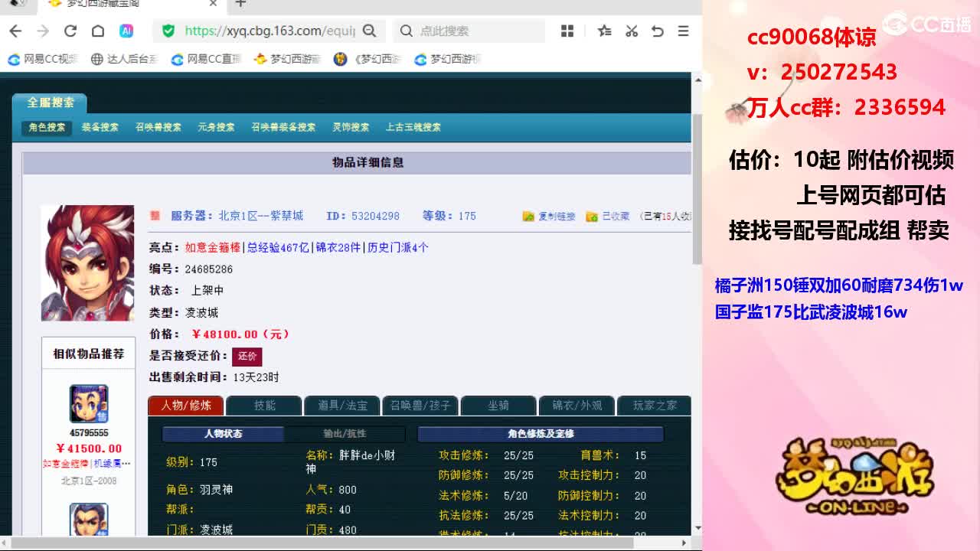
Task: Click the 梦幻西游 ONLINE game logo
Action: point(854,477)
